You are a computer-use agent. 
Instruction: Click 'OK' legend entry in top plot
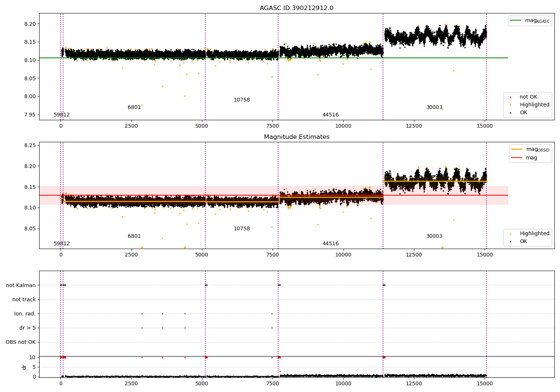coord(518,113)
